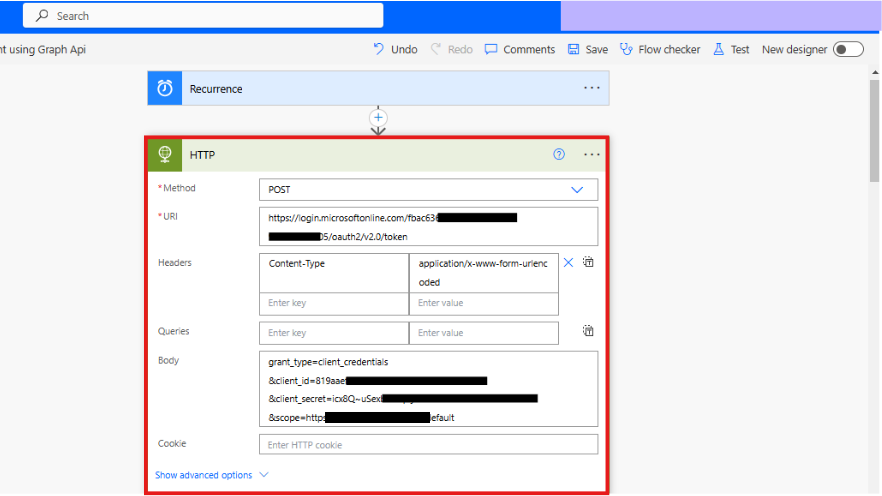The height and width of the screenshot is (496, 882).
Task: Click empty Headers Enter key field
Action: click(x=334, y=303)
